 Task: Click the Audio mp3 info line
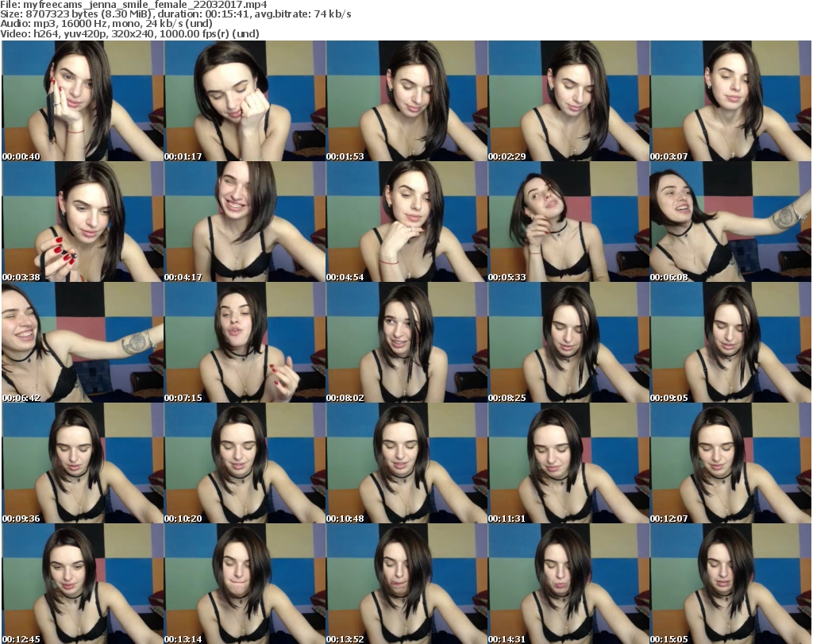[x=106, y=24]
